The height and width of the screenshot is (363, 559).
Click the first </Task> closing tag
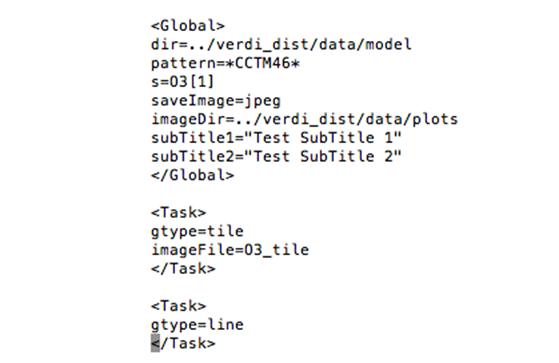[183, 269]
